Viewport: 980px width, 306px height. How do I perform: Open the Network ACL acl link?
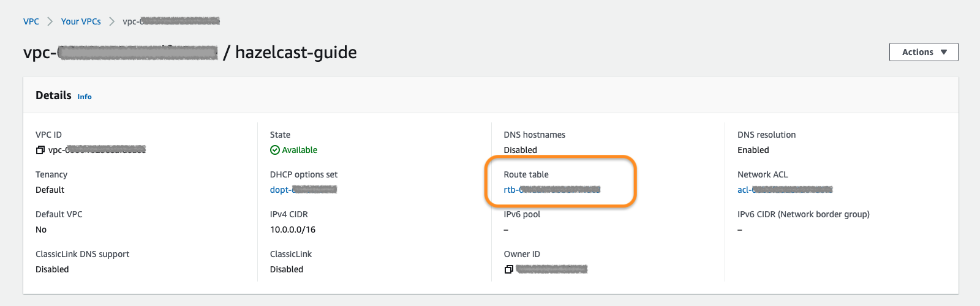coord(785,190)
